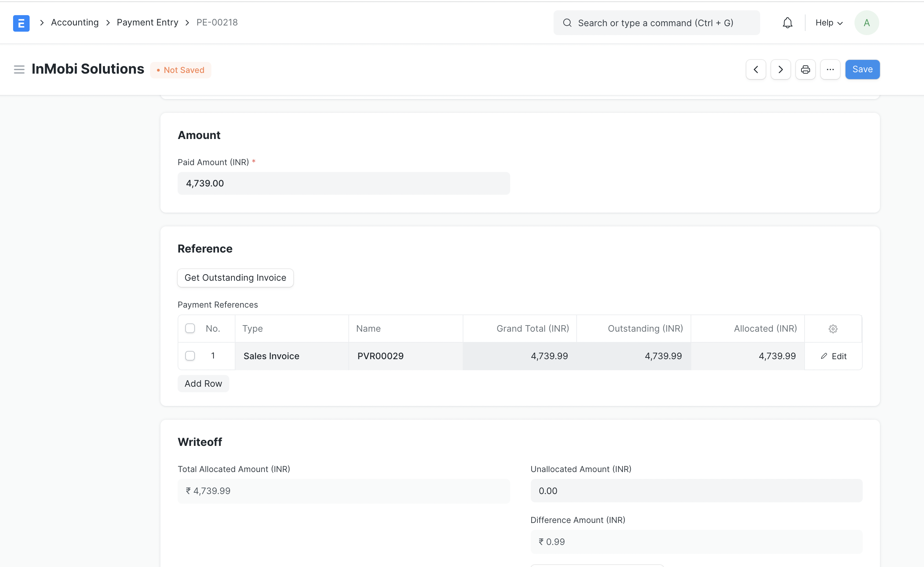Click the ERPNext logo icon

(x=21, y=22)
